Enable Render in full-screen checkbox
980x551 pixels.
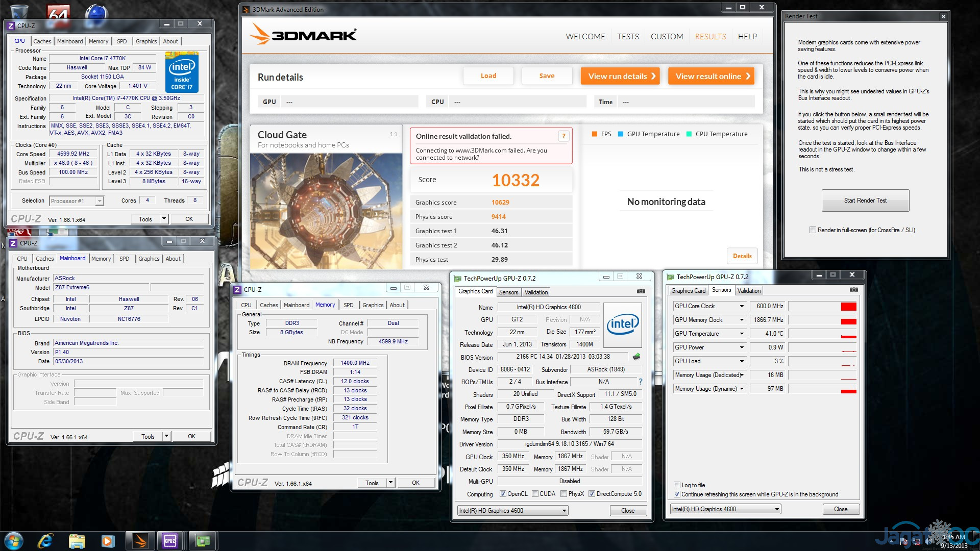pos(813,230)
